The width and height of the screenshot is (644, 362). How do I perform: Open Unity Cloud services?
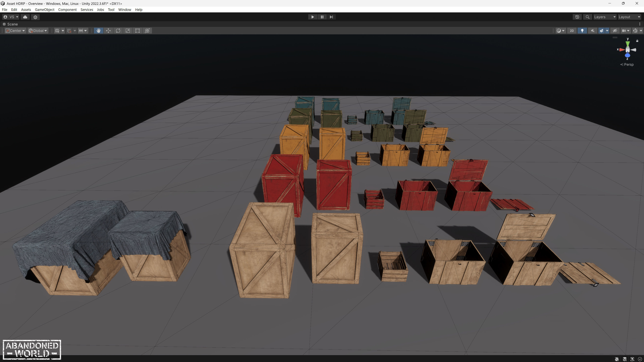click(x=25, y=17)
